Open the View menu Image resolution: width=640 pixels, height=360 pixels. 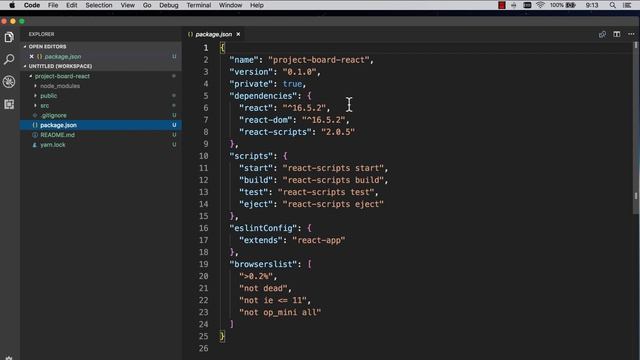point(127,5)
